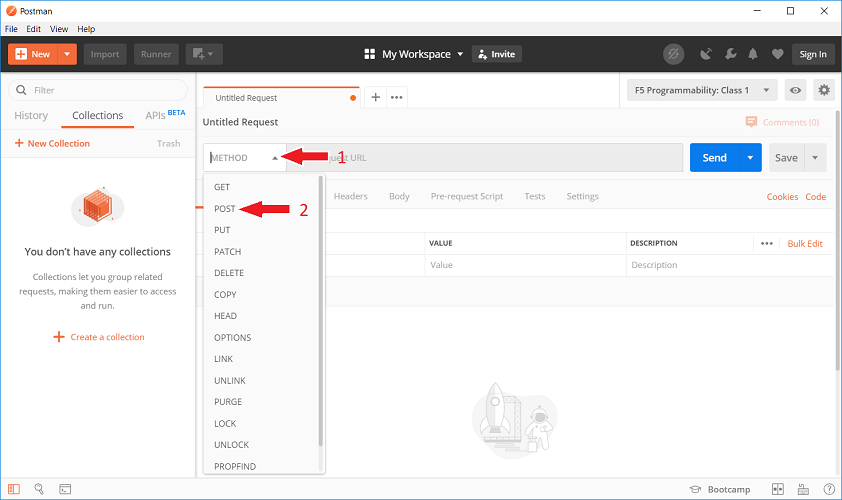842x500 pixels.
Task: Select HEAD from the method list
Action: point(262,316)
